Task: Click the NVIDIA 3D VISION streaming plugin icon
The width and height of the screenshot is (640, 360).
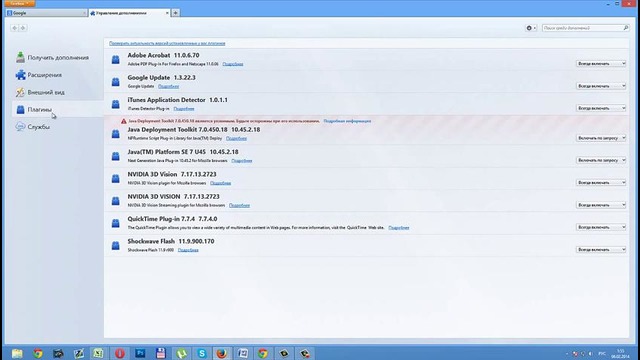Action: (116, 201)
